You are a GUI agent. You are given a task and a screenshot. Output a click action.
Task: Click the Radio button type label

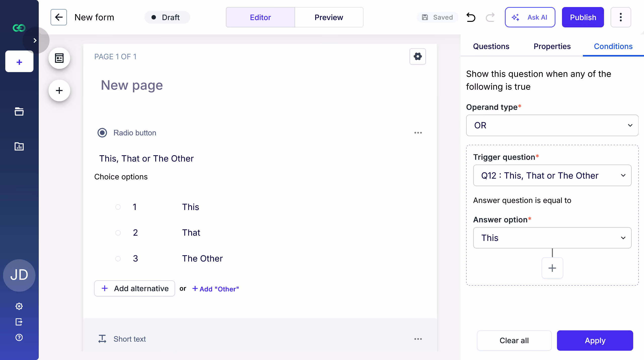pyautogui.click(x=135, y=133)
